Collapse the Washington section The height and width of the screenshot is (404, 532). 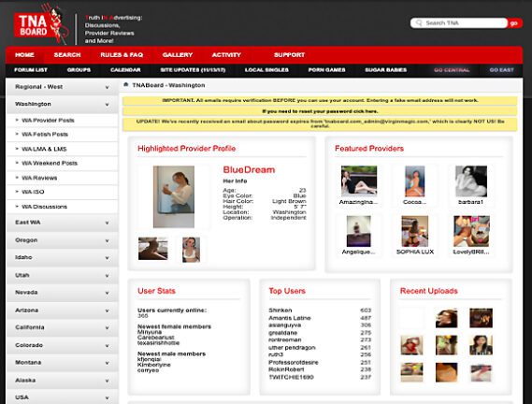(62, 104)
